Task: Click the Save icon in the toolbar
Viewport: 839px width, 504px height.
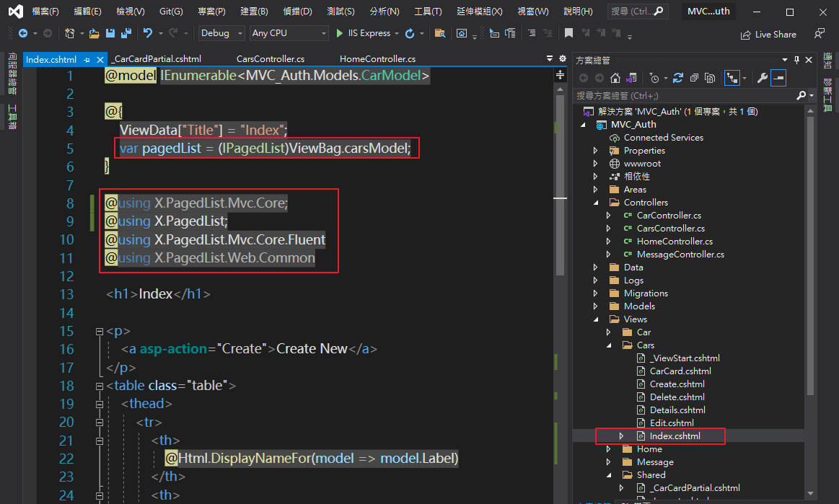Action: (x=110, y=33)
